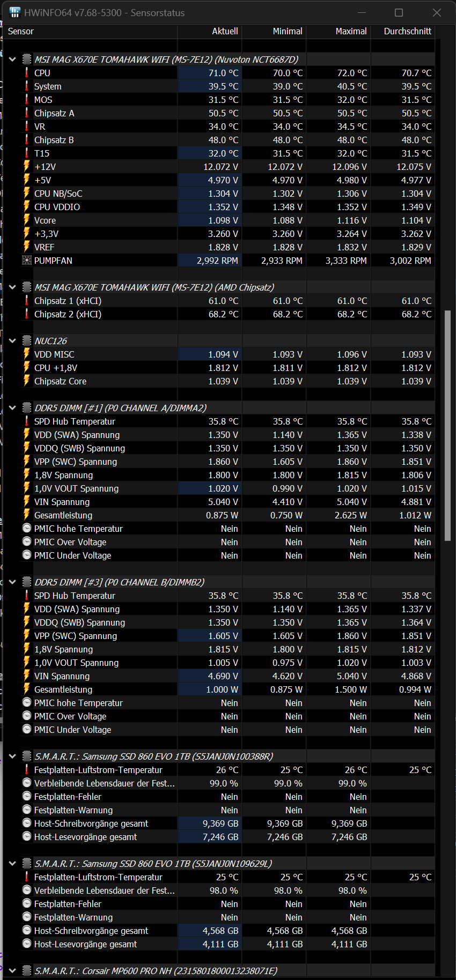456x980 pixels.
Task: Click the T15 thermometer icon
Action: [27, 153]
